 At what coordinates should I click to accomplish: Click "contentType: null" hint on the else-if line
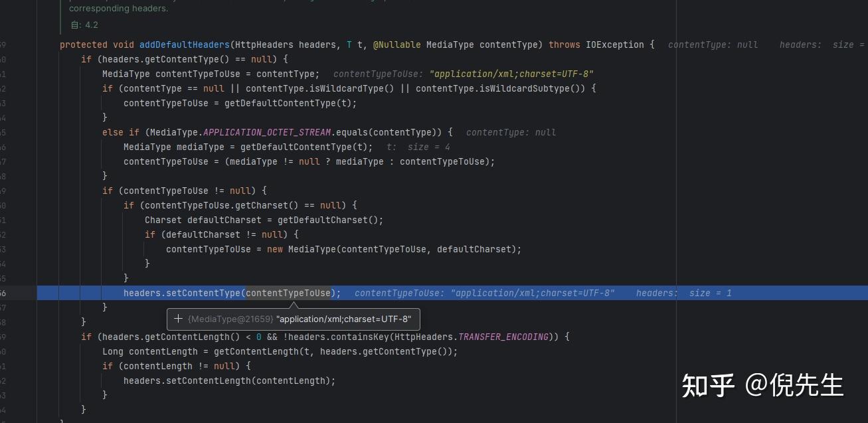pyautogui.click(x=511, y=132)
